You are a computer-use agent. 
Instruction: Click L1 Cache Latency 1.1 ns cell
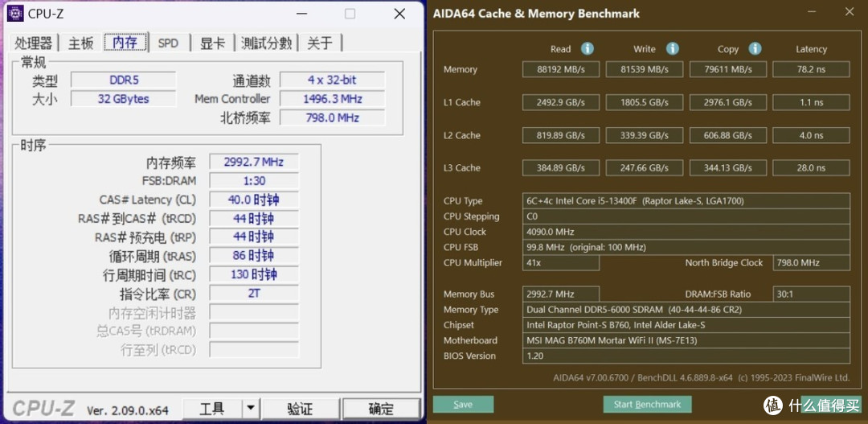click(x=811, y=102)
